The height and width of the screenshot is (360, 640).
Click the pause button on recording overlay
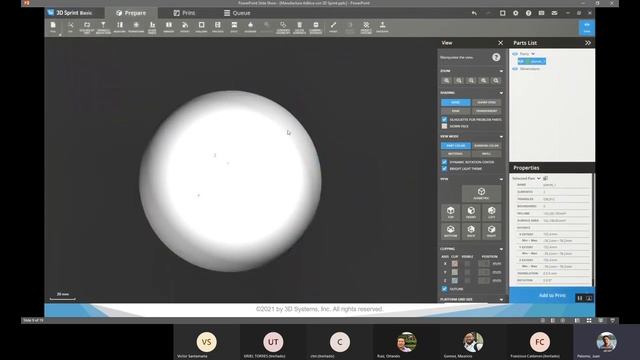click(x=580, y=298)
